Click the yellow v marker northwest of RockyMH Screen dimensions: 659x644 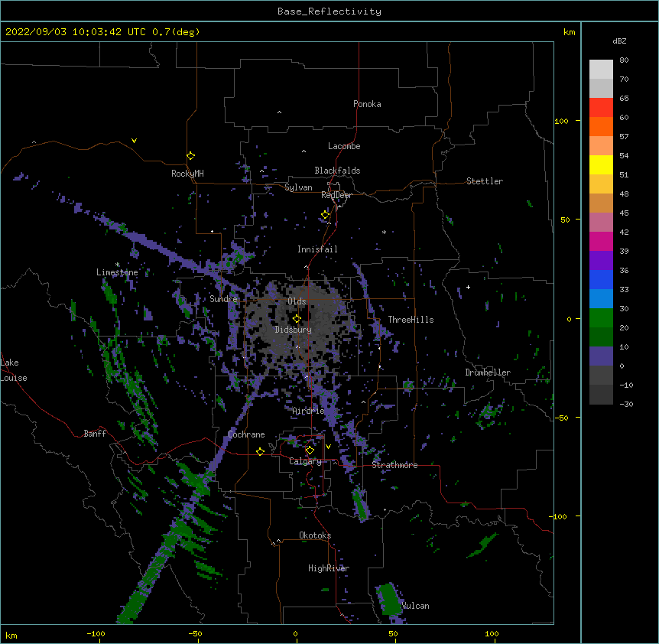click(x=134, y=141)
